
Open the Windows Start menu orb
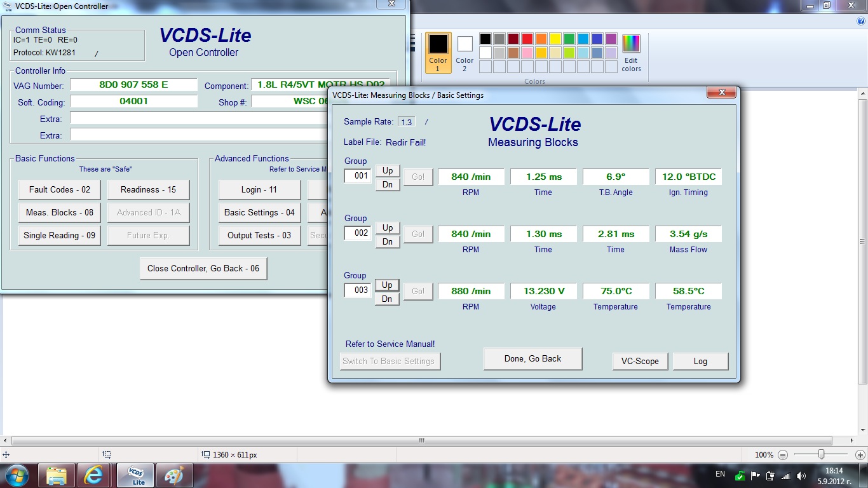coord(17,475)
